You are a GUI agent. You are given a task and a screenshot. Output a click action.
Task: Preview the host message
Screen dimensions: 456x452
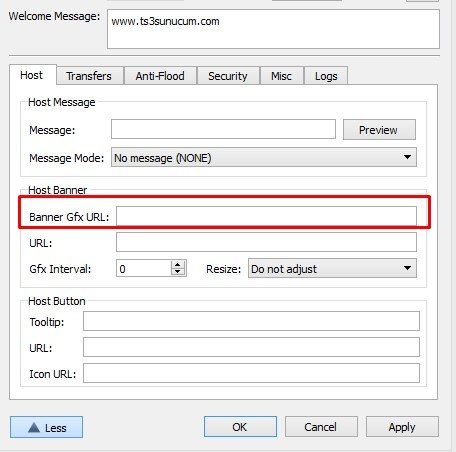[379, 129]
